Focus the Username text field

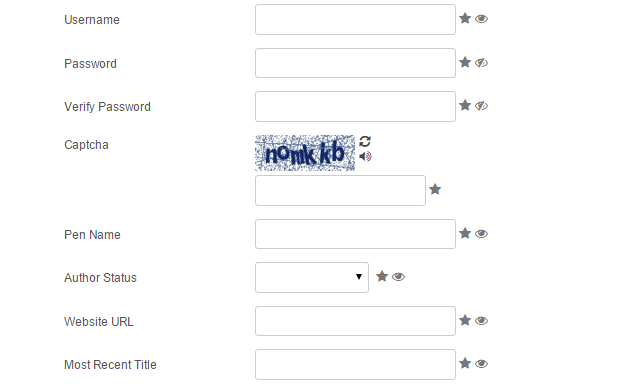pos(355,20)
